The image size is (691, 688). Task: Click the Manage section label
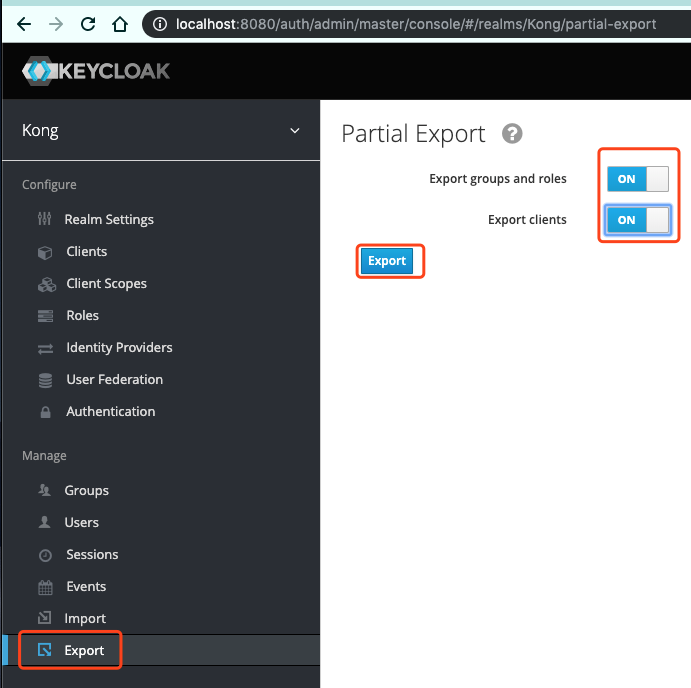pos(44,456)
